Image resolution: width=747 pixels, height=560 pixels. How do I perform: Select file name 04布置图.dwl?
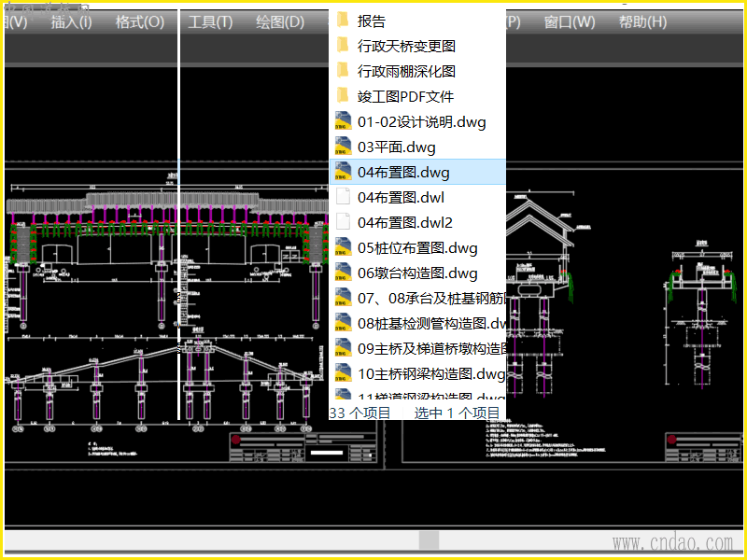(x=401, y=198)
